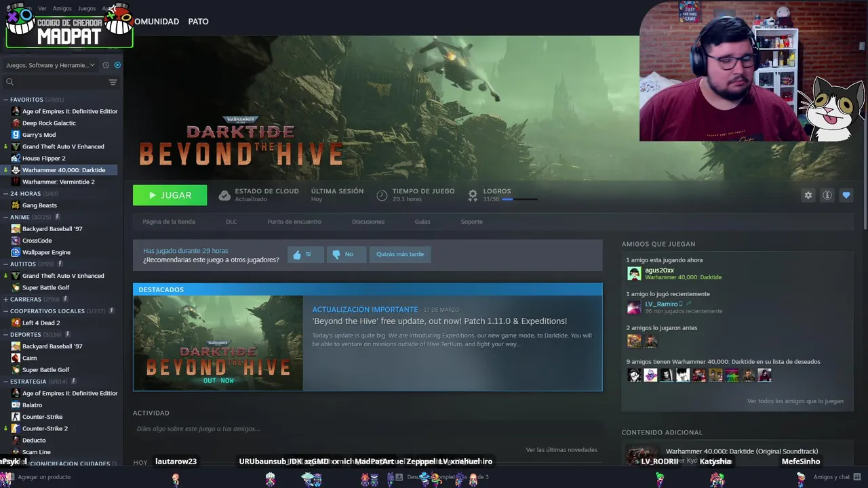Collapse the 24 HORAS collection
This screenshot has width=868, height=488.
point(6,193)
